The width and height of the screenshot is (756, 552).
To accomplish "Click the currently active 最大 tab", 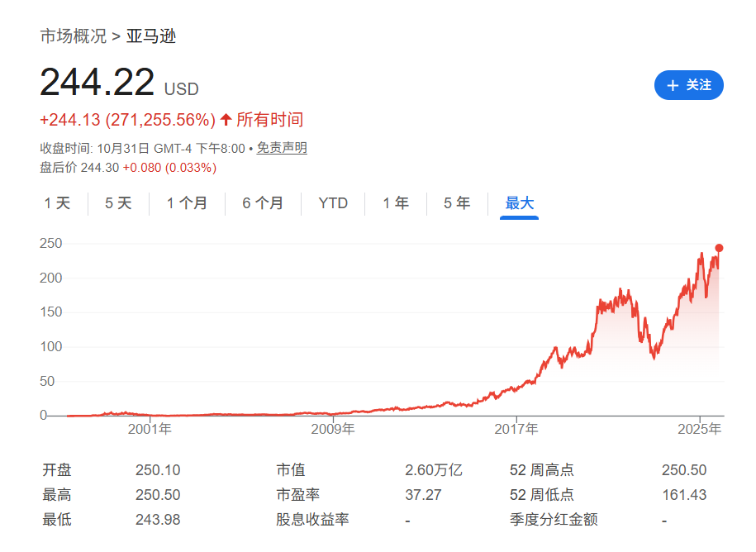I will click(x=518, y=202).
